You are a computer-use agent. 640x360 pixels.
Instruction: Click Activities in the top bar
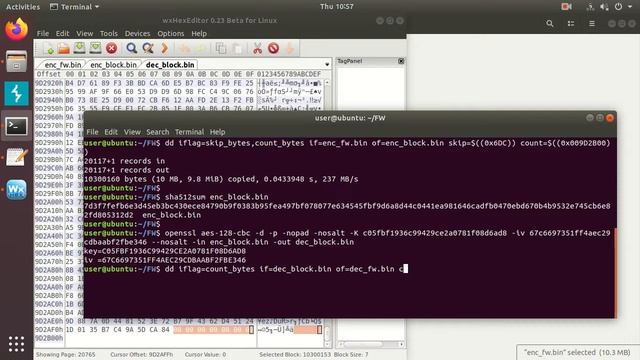[23, 7]
